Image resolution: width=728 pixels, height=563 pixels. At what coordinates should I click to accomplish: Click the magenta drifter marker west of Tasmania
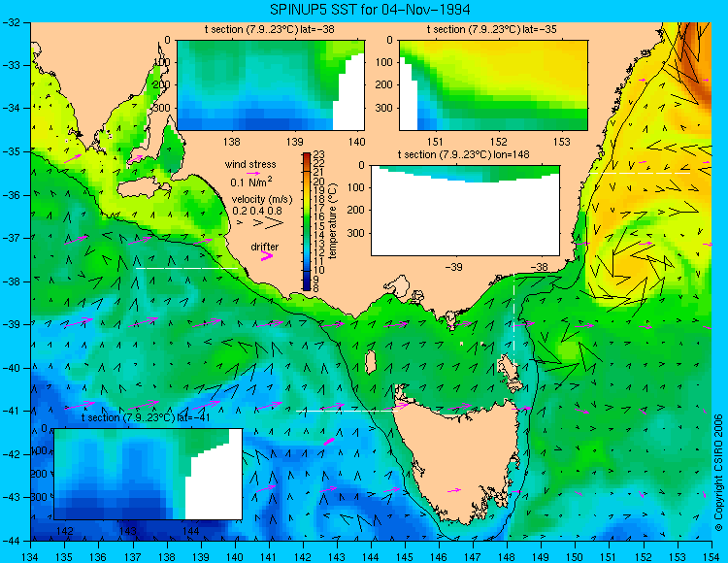[328, 441]
